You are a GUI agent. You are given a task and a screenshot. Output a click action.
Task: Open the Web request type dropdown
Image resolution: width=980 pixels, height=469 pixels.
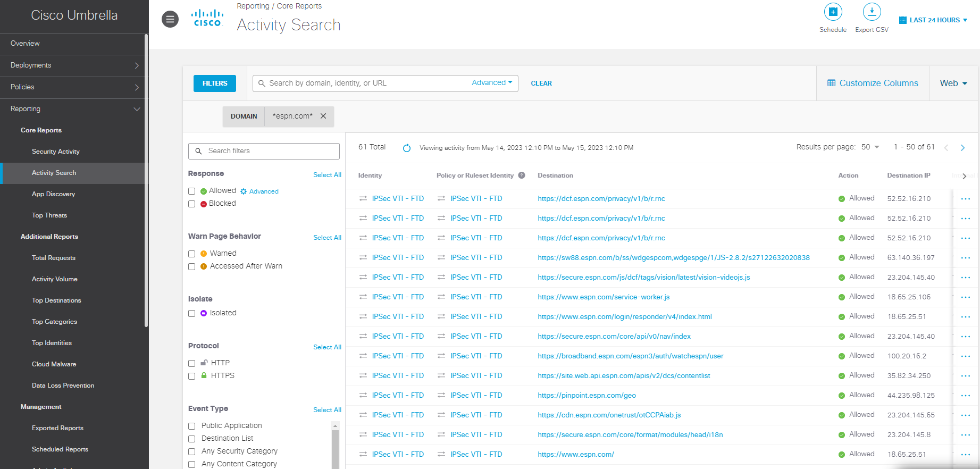pyautogui.click(x=953, y=83)
